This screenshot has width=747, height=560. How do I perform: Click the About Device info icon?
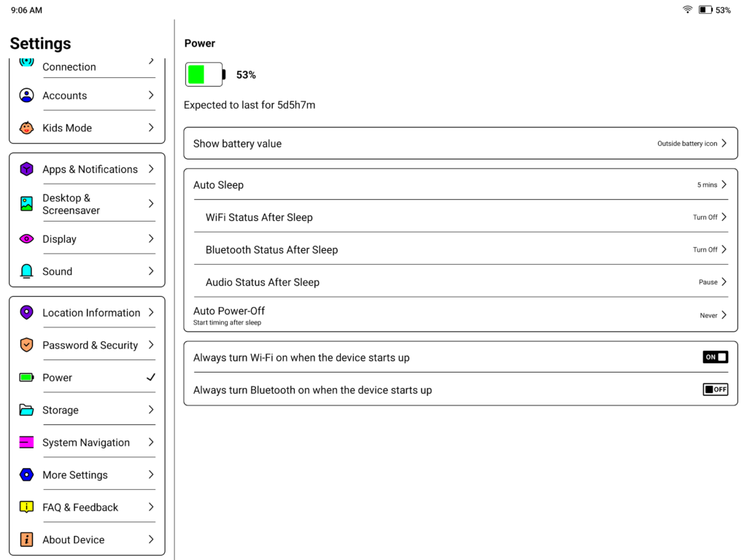point(26,540)
